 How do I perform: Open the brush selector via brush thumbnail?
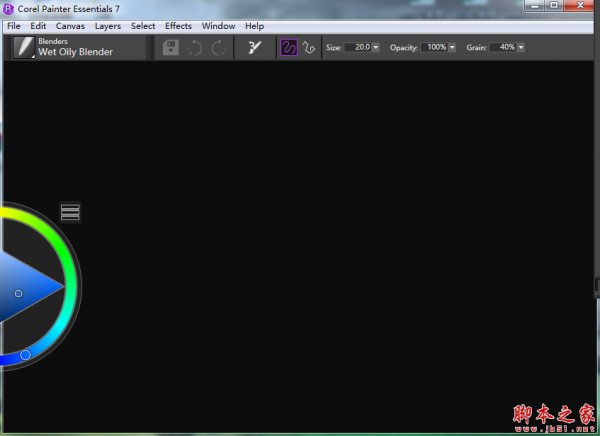24,47
